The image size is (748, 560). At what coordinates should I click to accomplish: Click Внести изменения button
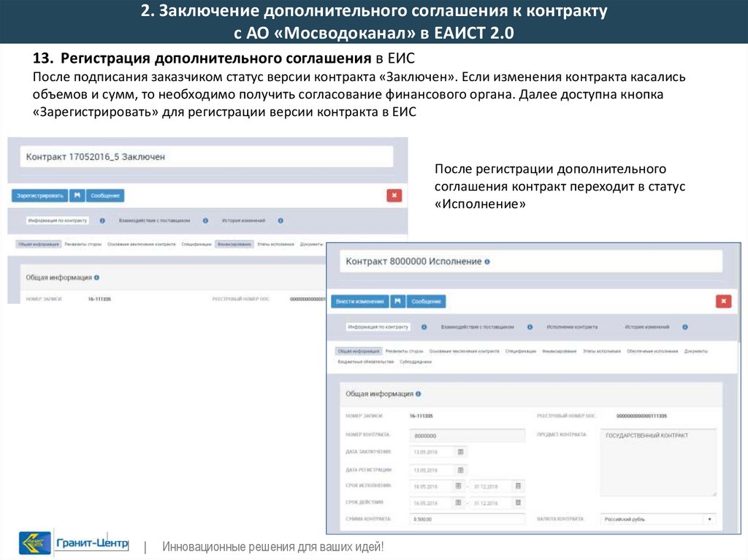[x=359, y=302]
